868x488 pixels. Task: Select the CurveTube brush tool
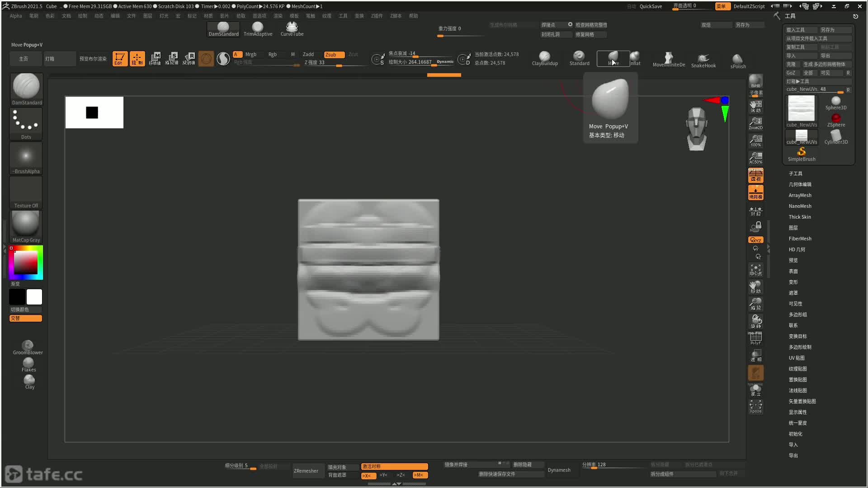click(292, 28)
